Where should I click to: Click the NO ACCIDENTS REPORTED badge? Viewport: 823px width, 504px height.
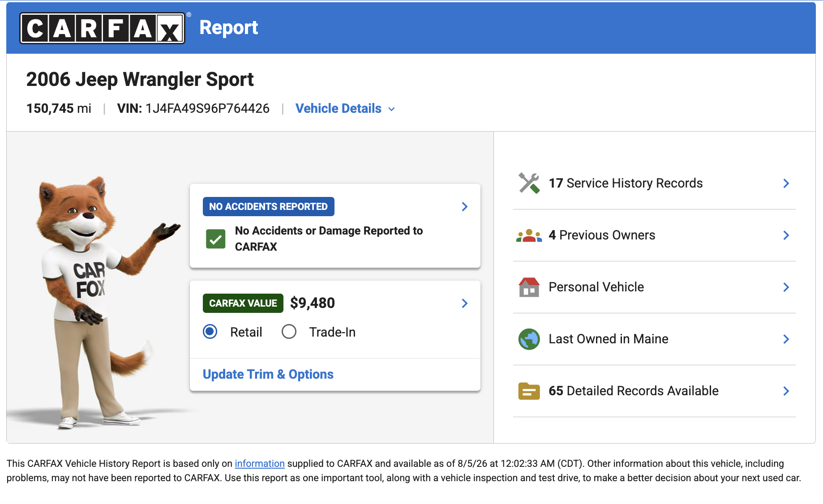pos(268,206)
